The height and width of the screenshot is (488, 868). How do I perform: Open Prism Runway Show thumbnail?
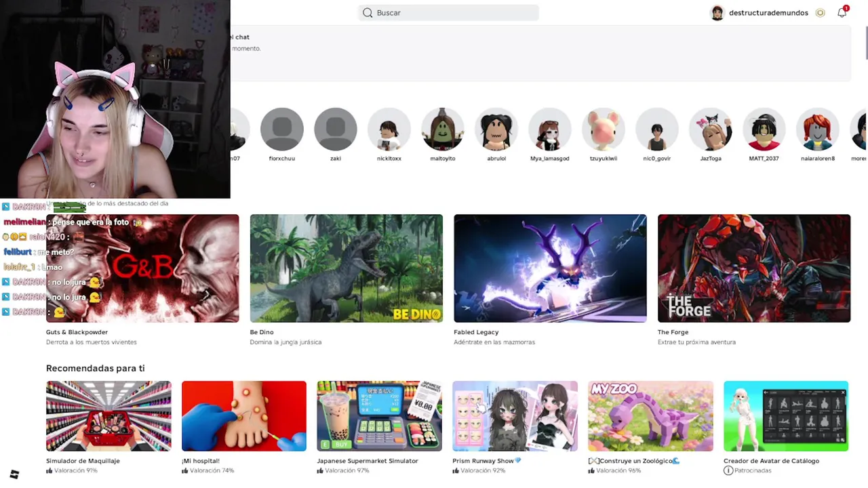click(515, 416)
